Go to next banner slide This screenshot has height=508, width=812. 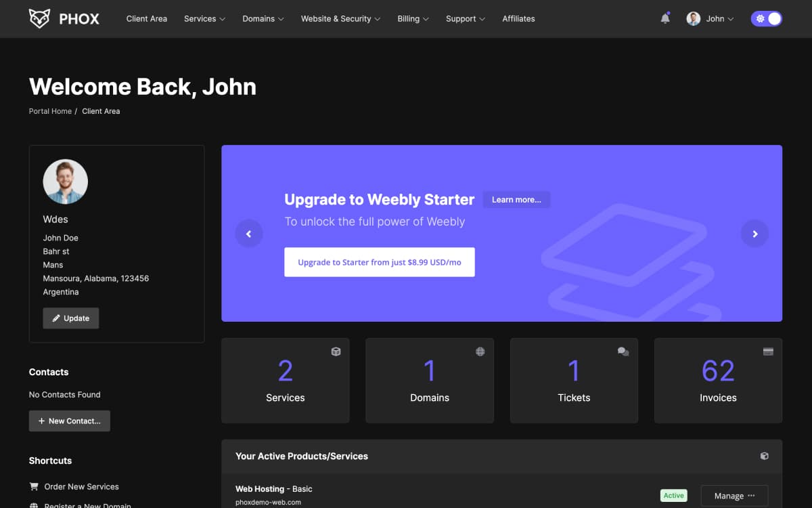pyautogui.click(x=755, y=234)
